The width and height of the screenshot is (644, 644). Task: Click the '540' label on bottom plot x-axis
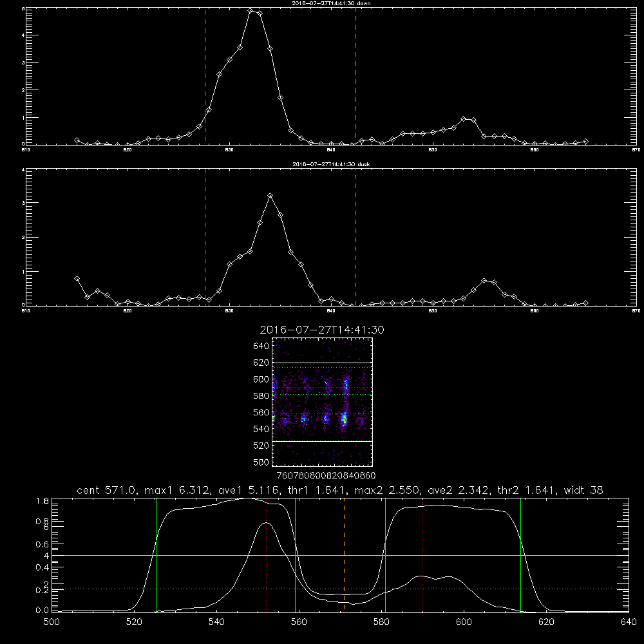[x=216, y=622]
